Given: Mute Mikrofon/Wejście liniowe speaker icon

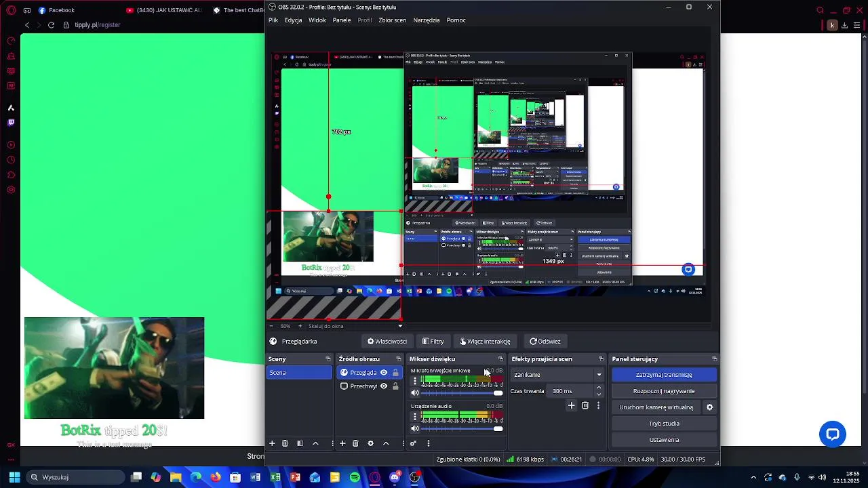Looking at the screenshot, I should click(415, 393).
